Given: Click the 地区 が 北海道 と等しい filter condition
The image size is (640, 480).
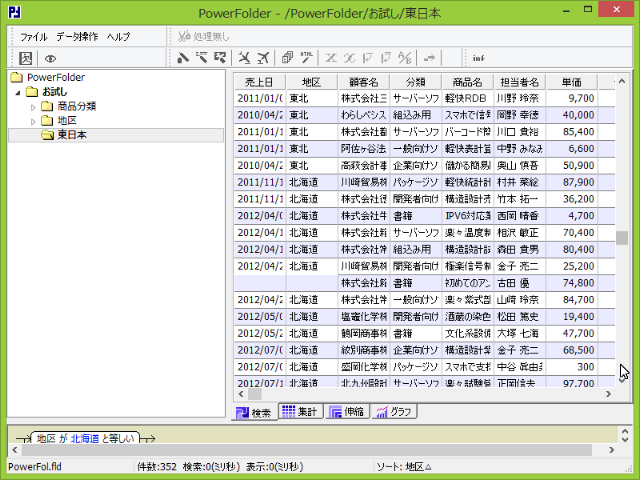Looking at the screenshot, I should (x=85, y=438).
